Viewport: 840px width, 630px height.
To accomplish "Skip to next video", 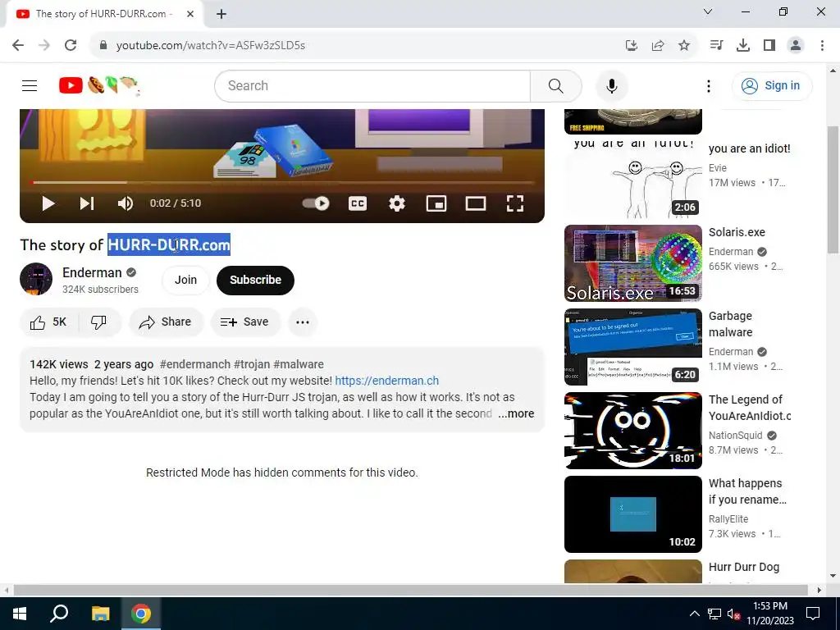I will 87,203.
